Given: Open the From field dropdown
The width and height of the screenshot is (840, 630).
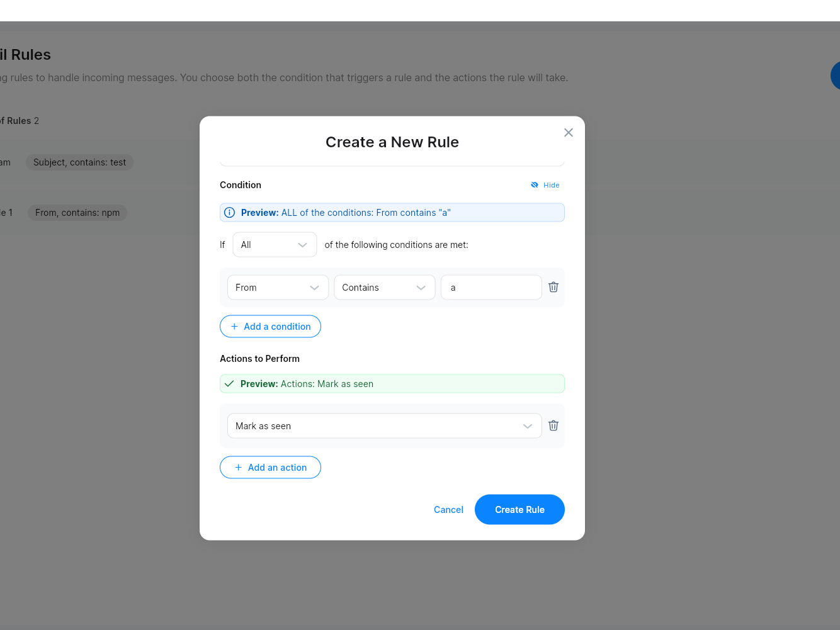Looking at the screenshot, I should point(278,288).
